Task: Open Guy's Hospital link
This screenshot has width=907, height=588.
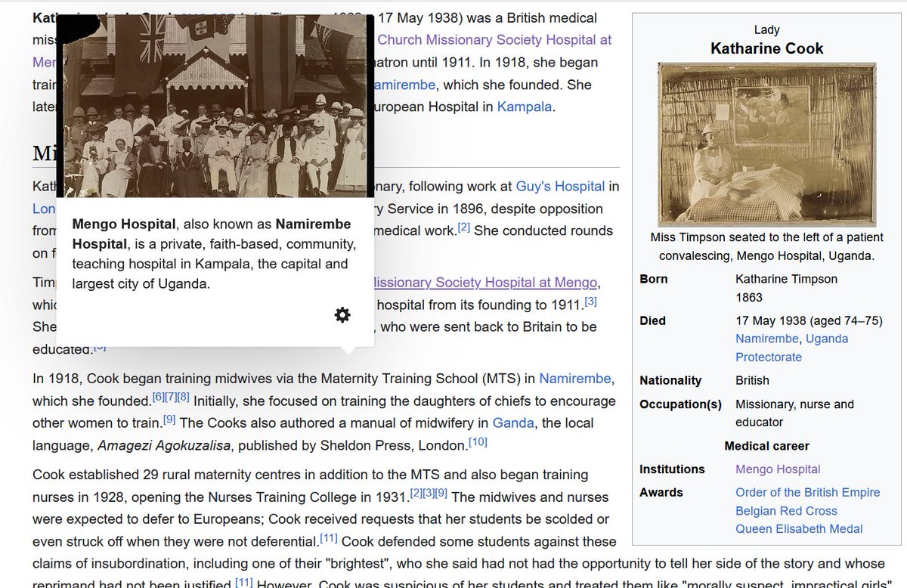Action: [560, 185]
